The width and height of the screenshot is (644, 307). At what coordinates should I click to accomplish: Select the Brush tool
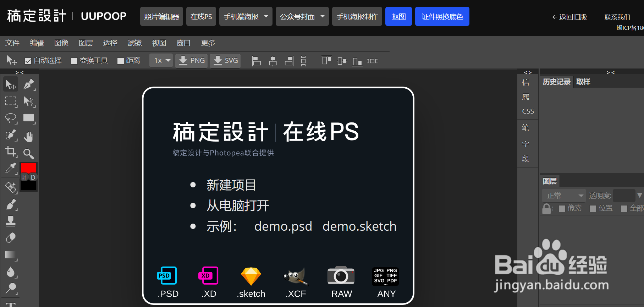pyautogui.click(x=11, y=204)
